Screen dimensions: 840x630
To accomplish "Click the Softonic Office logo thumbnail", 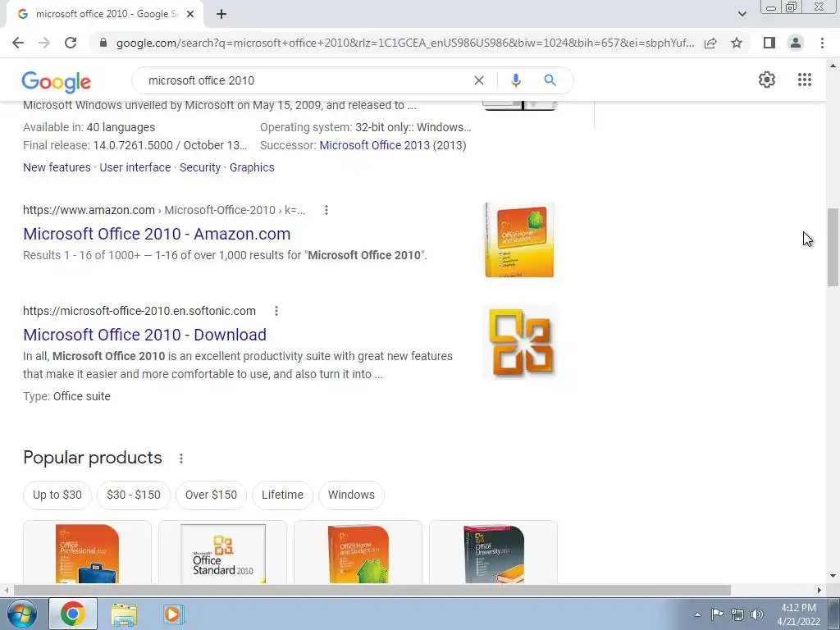I will (x=519, y=342).
